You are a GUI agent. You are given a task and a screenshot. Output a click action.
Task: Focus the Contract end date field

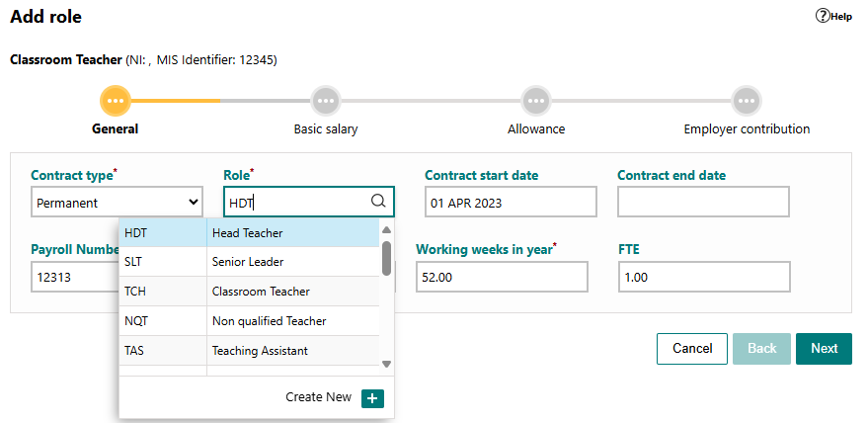click(x=703, y=202)
